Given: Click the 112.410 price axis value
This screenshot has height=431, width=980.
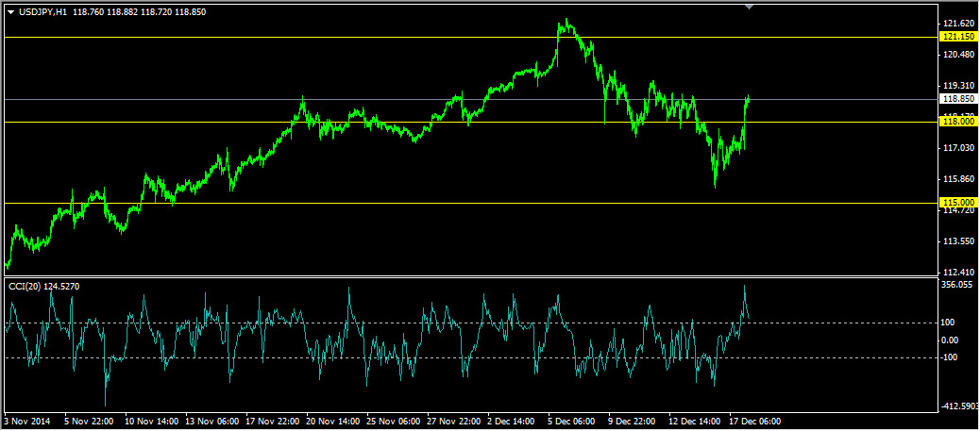Looking at the screenshot, I should 958,273.
